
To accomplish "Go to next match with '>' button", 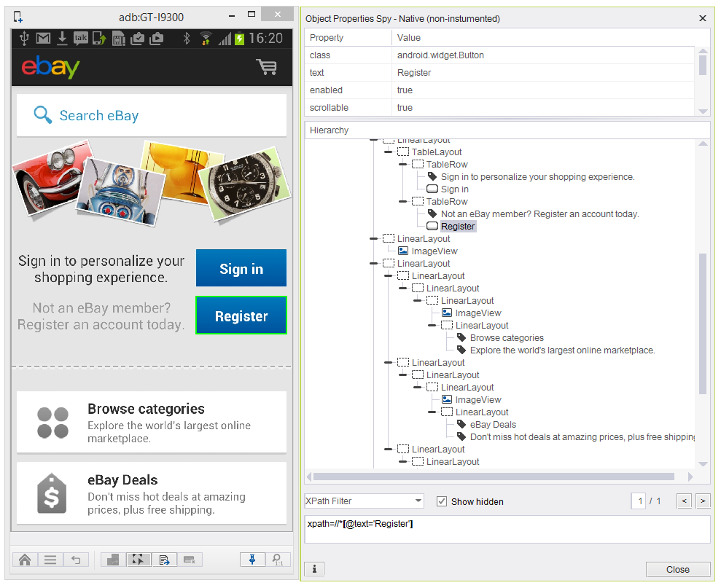I will [x=702, y=501].
